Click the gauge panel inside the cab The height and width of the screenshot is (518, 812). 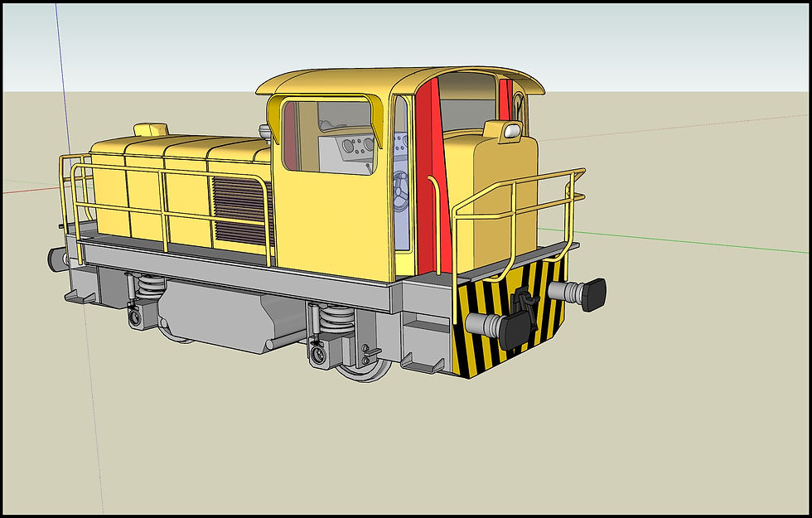pyautogui.click(x=356, y=145)
